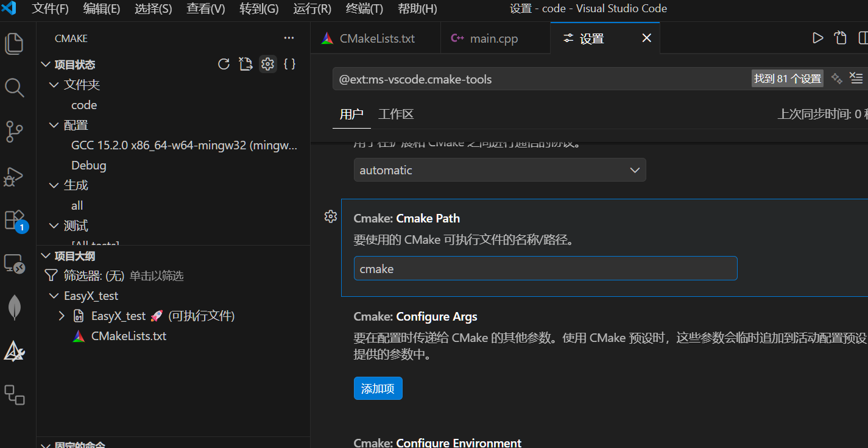Screen dimensions: 868x448
Task: Open the 查看(V) menu
Action: (206, 9)
